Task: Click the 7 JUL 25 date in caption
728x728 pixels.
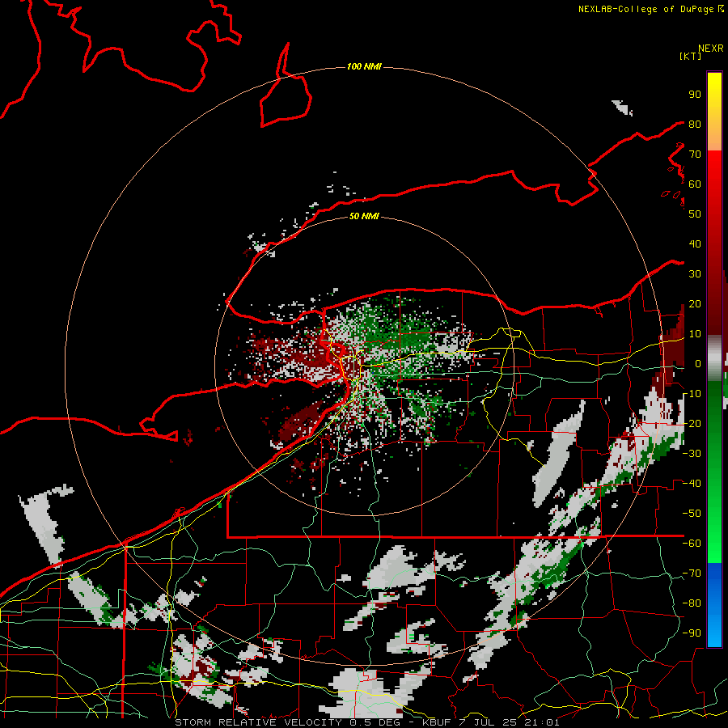Action: (x=488, y=722)
